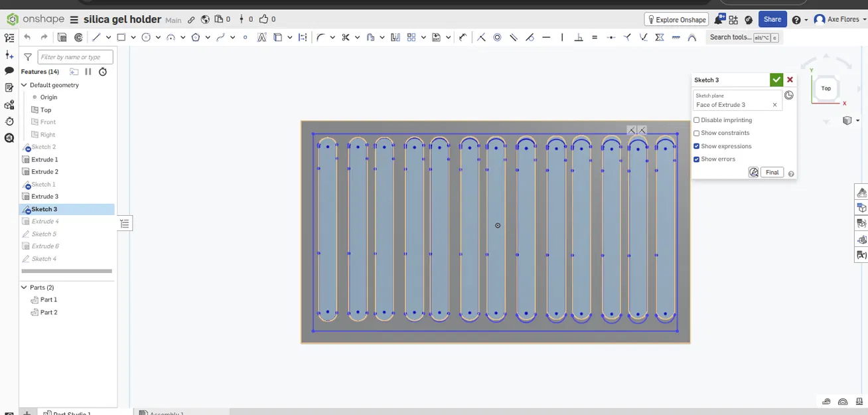Clear the Face of Extrude 3 selection
Screen dimensions: 868x415
[774, 105]
